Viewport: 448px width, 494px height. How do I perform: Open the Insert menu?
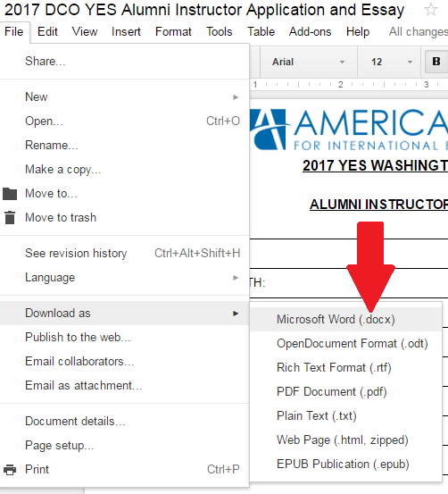[126, 32]
